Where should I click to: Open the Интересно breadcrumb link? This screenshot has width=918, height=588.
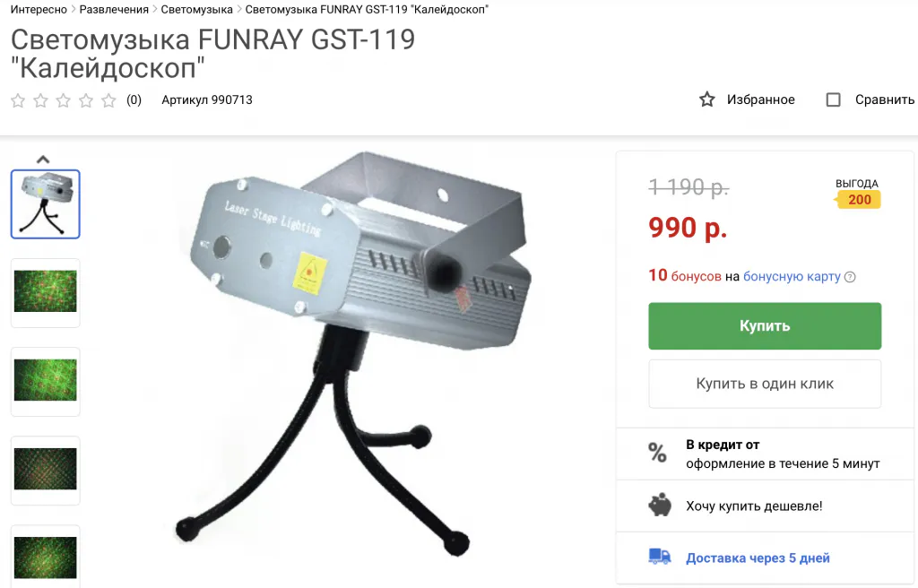pyautogui.click(x=39, y=9)
